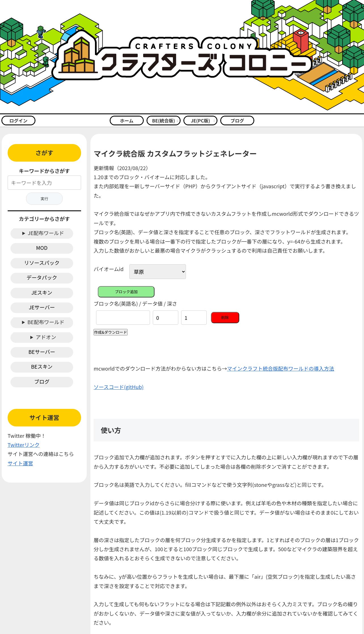Click the 使い方 section heading

226,430
